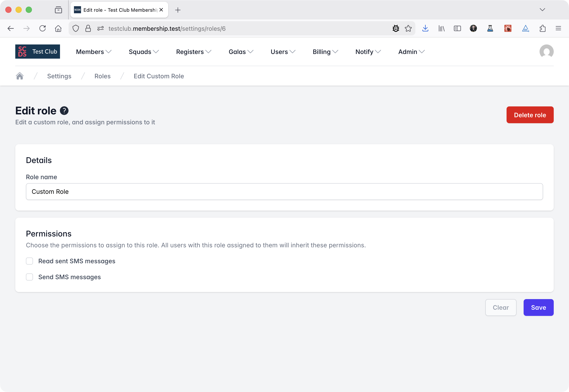Expand the Billing dropdown menu
The width and height of the screenshot is (569, 392).
(x=325, y=52)
